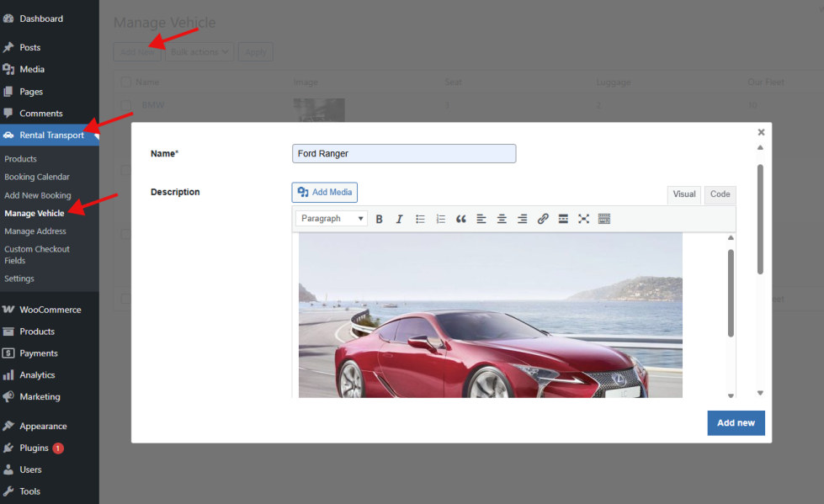Tick the select-all checkbox in table header

pos(126,82)
